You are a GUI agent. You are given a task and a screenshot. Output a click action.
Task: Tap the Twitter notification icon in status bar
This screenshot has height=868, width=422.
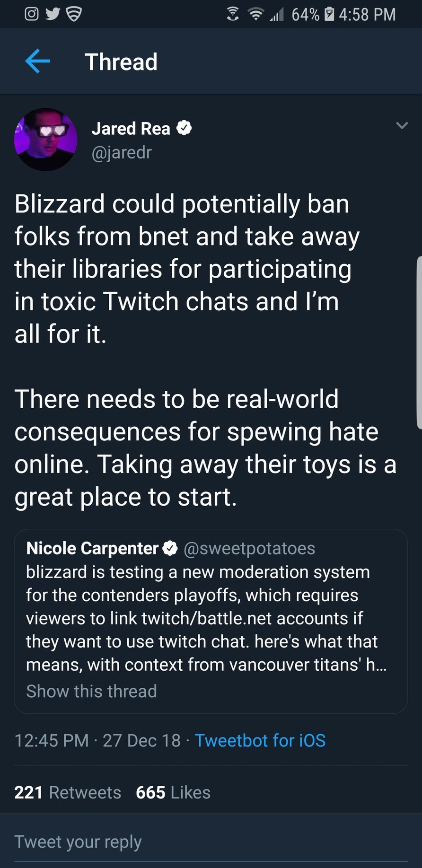click(x=53, y=14)
